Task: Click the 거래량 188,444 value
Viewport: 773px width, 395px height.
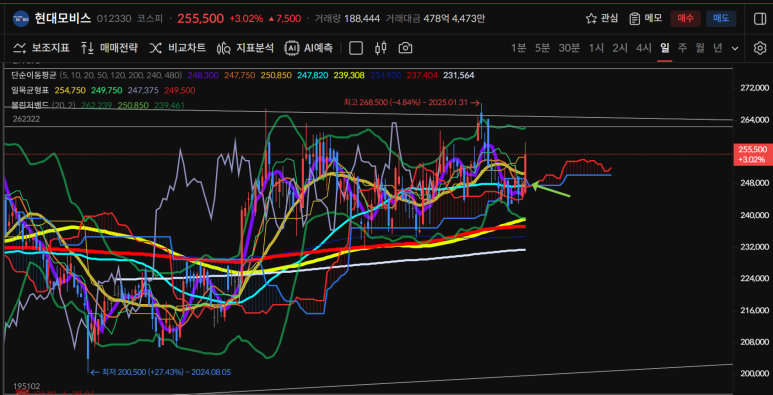Action: coord(362,19)
